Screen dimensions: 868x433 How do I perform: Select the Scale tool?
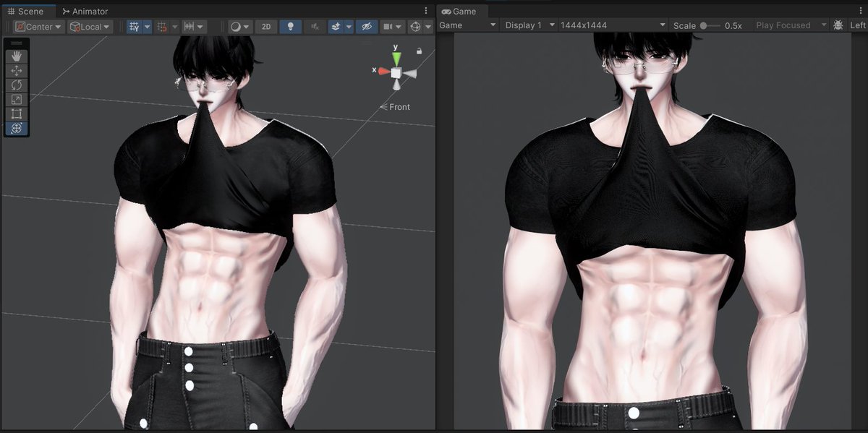coord(17,100)
